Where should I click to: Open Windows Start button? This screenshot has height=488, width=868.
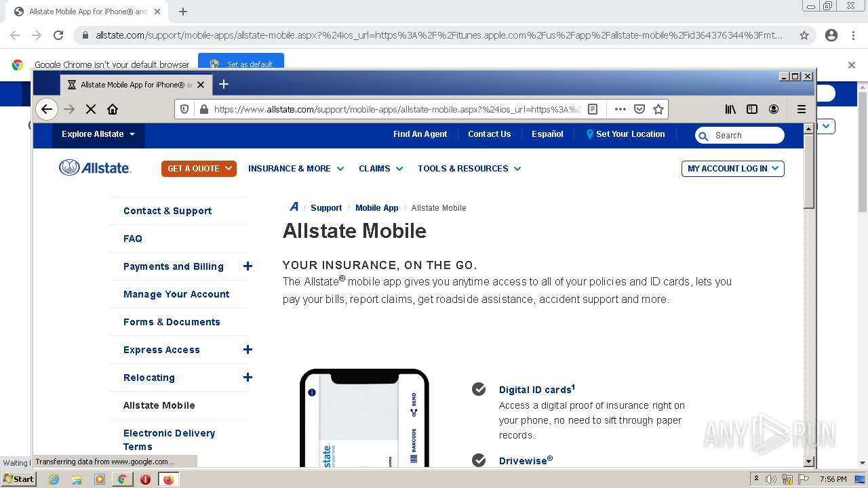18,479
